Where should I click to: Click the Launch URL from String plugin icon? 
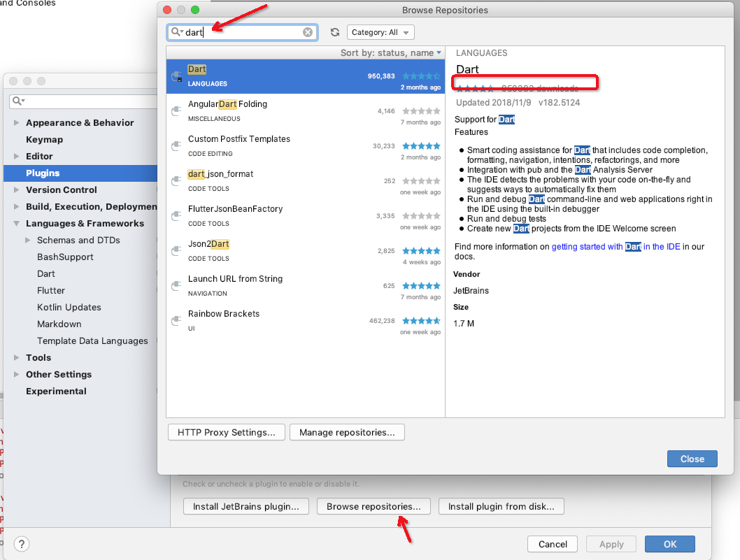(x=177, y=285)
